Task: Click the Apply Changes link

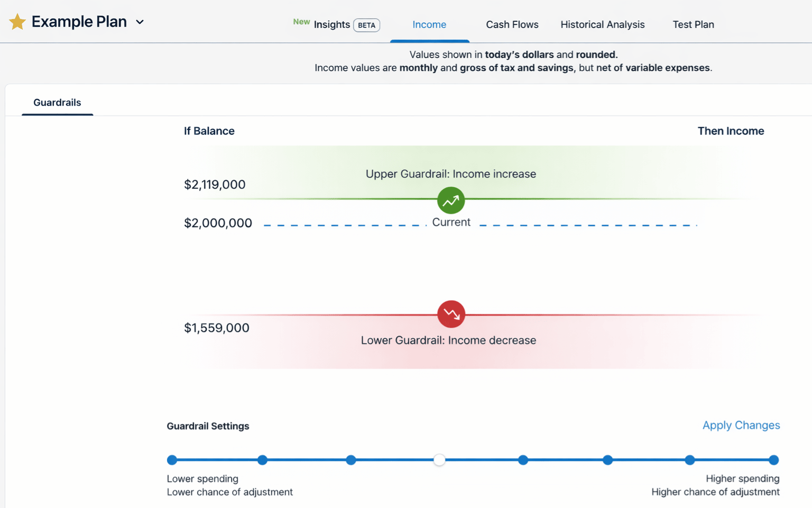Action: (x=741, y=426)
